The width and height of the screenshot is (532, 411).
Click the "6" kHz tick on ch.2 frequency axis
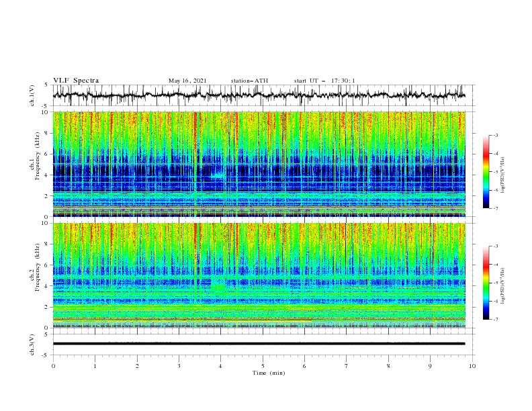[x=47, y=265]
